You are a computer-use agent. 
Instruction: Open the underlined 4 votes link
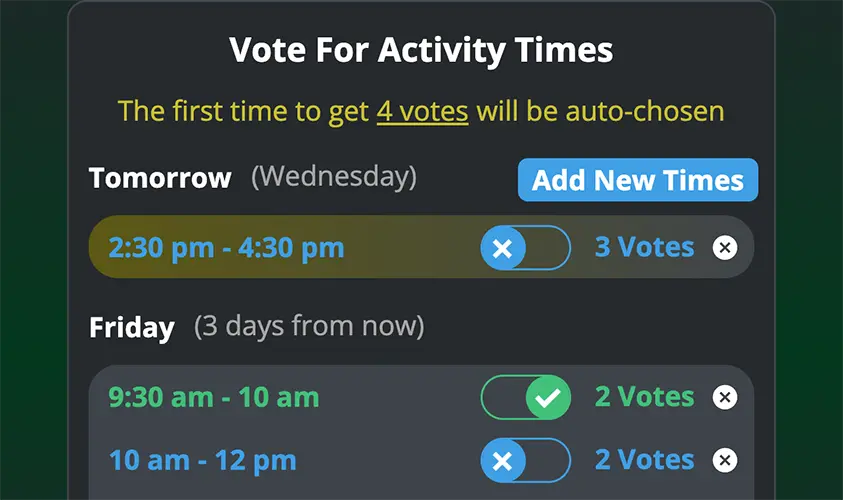(422, 111)
